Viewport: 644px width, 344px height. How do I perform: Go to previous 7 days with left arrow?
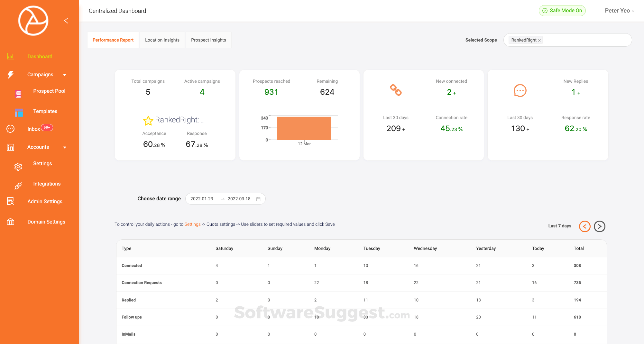coord(584,226)
